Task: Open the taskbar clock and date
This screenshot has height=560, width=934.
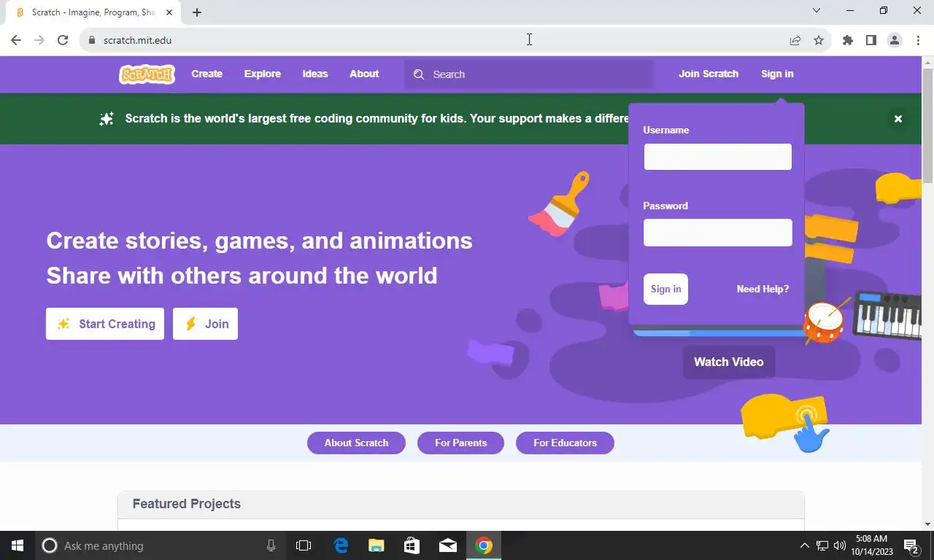Action: coord(871,545)
